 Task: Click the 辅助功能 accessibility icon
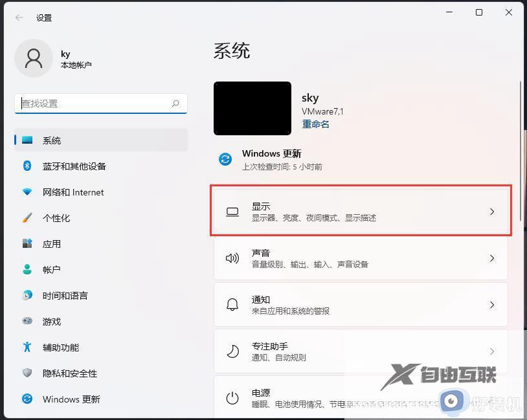point(27,348)
